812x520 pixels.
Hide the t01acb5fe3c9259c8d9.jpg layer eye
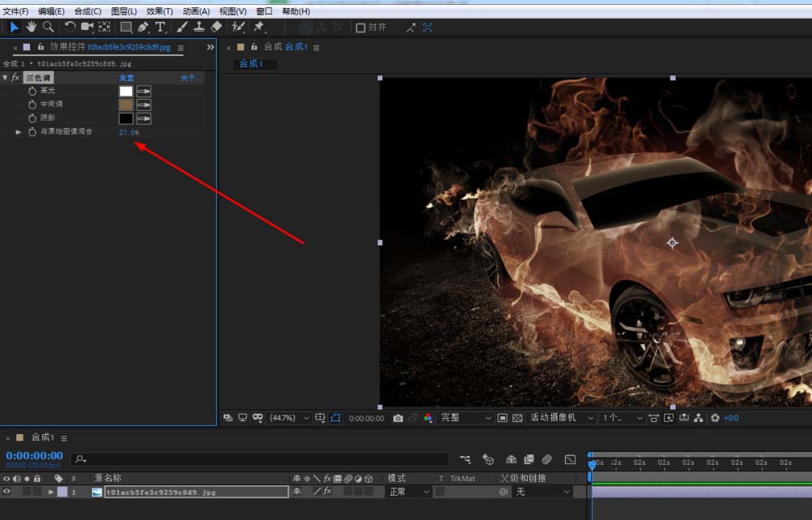pyautogui.click(x=7, y=492)
